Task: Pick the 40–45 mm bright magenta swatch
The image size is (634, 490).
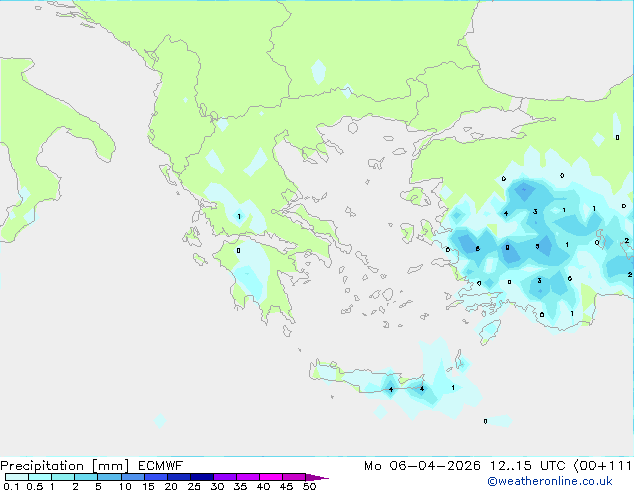Action: click(271, 477)
